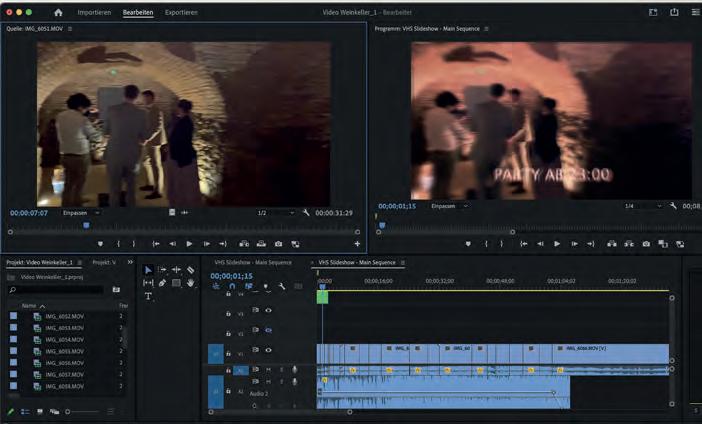Select the Type tool in the toolbox
Image resolution: width=702 pixels, height=424 pixels.
pyautogui.click(x=148, y=297)
